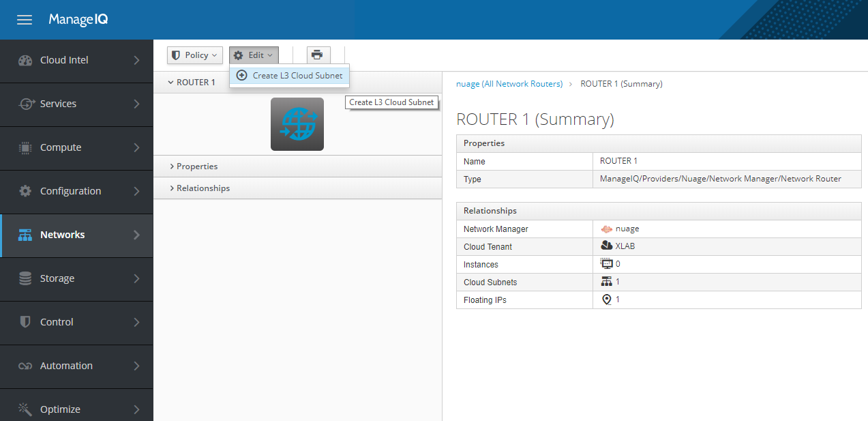Open the Policy dropdown
The width and height of the screenshot is (868, 421).
click(x=194, y=55)
